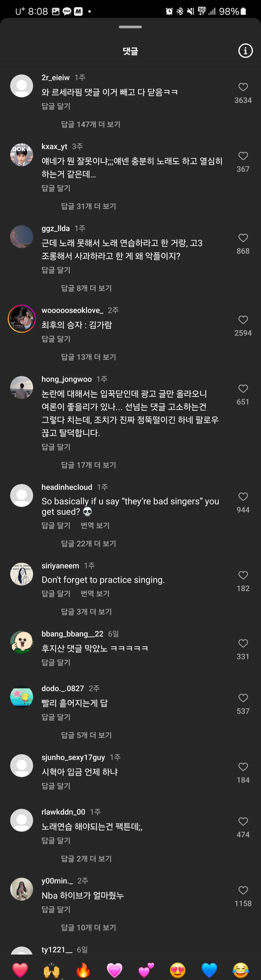Send the laughing tears emoji reaction
Image resolution: width=261 pixels, height=980 pixels.
click(241, 970)
